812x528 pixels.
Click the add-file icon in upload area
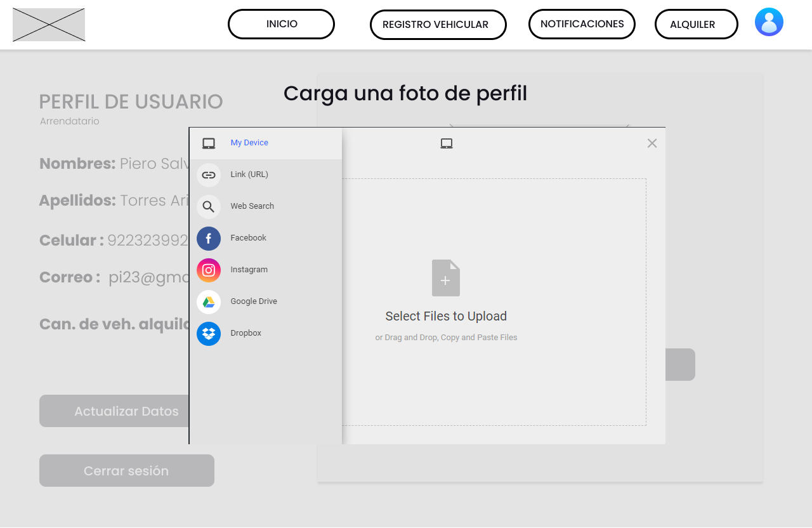point(446,278)
